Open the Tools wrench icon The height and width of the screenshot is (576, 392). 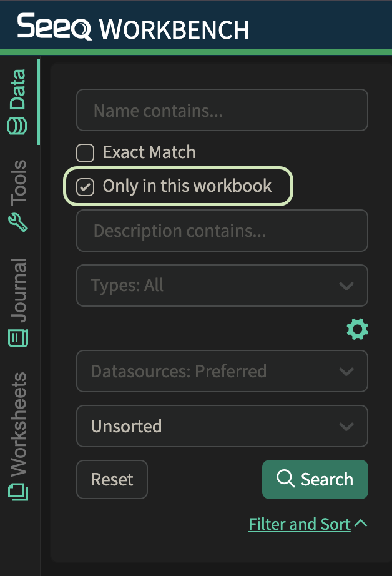click(x=17, y=222)
